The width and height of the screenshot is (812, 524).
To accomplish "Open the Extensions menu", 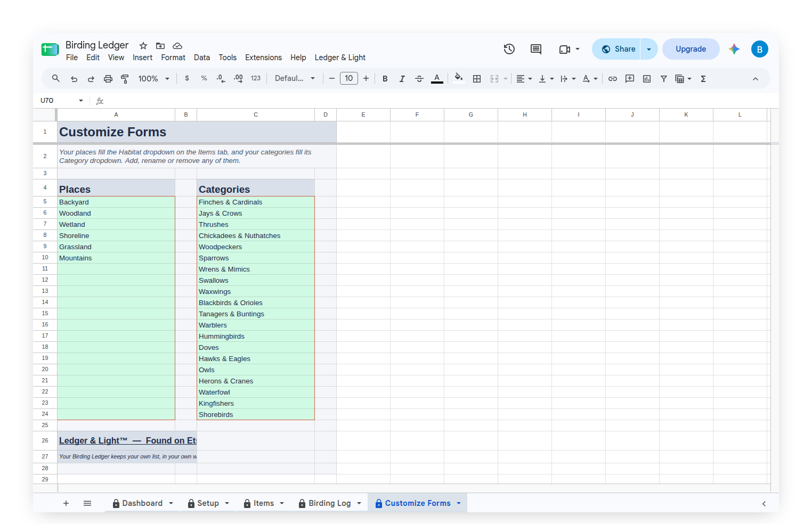I will [x=263, y=58].
